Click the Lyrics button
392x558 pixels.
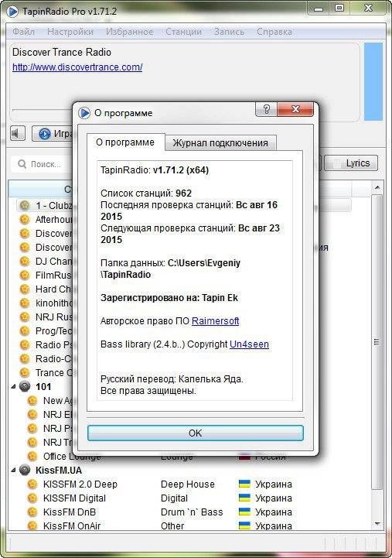[351, 163]
